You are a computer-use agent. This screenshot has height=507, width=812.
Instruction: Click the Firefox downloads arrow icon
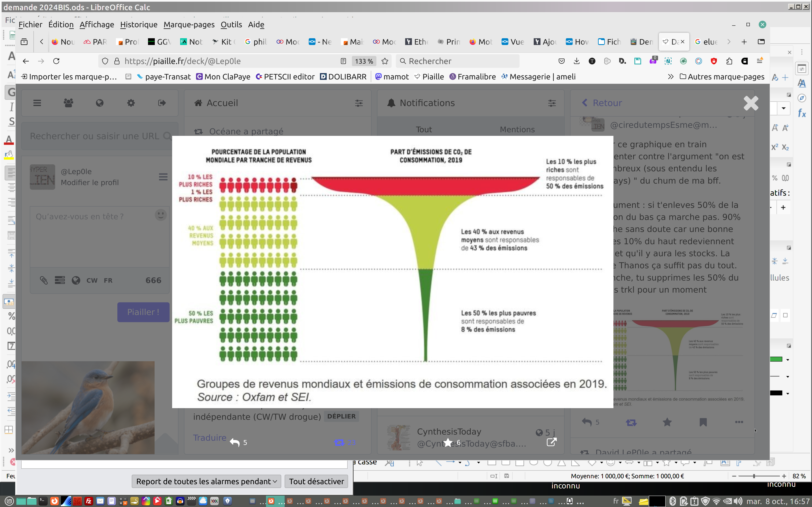point(576,61)
